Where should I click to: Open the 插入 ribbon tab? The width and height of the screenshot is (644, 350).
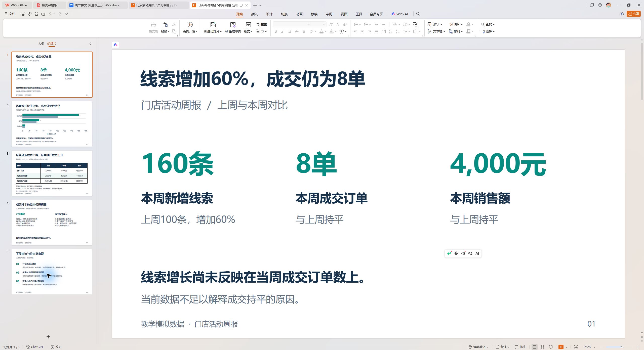click(x=254, y=14)
